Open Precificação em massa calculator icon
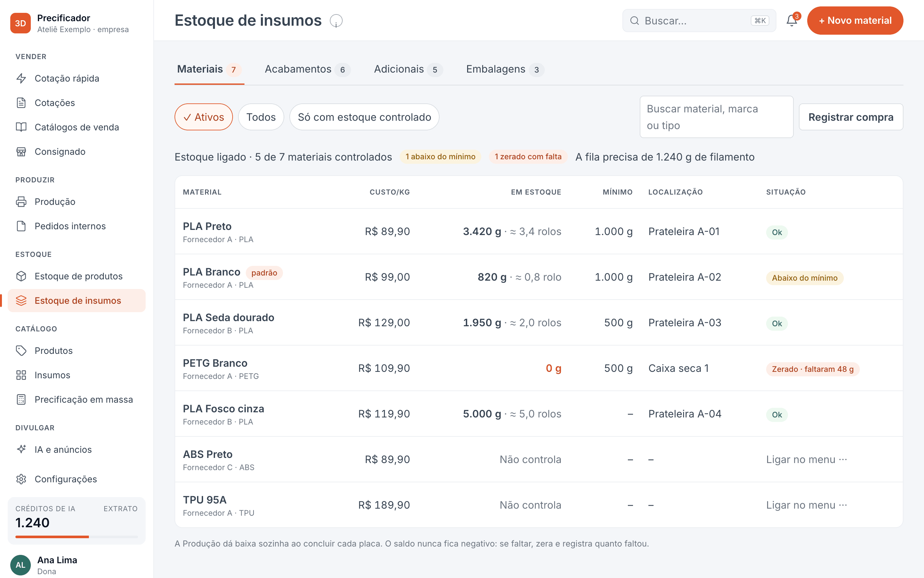This screenshot has height=578, width=924. 21,399
